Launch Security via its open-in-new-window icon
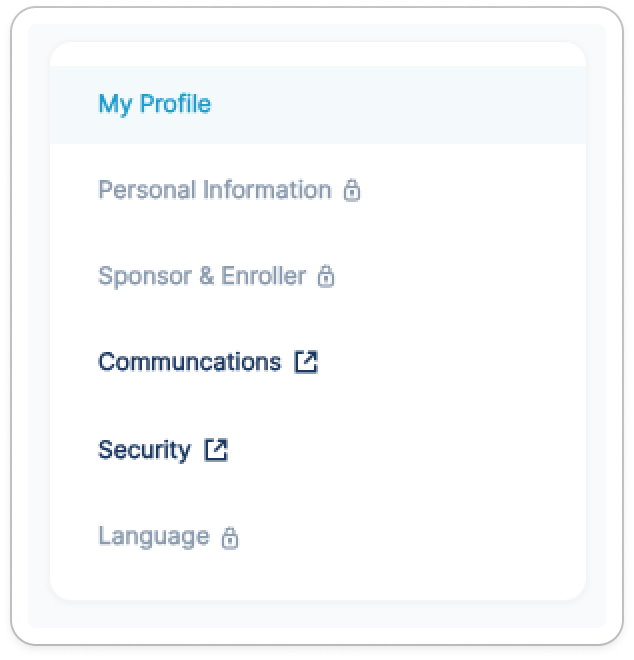 (x=216, y=450)
